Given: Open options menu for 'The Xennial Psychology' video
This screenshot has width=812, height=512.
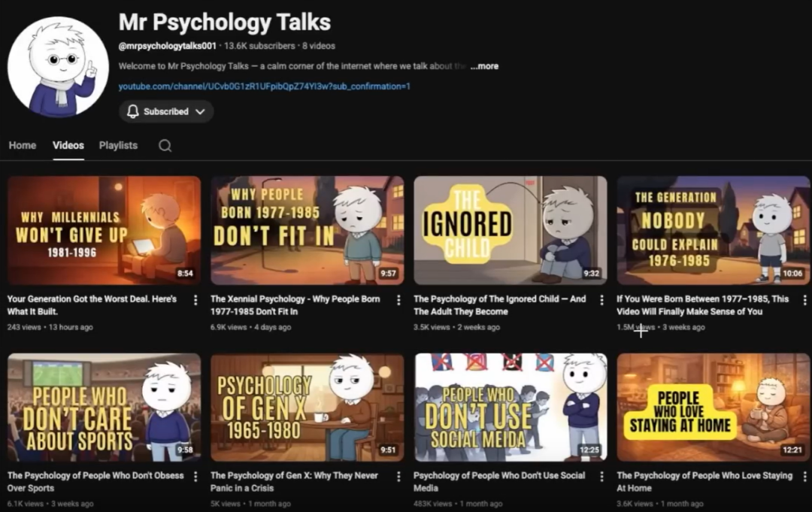Looking at the screenshot, I should pos(398,300).
